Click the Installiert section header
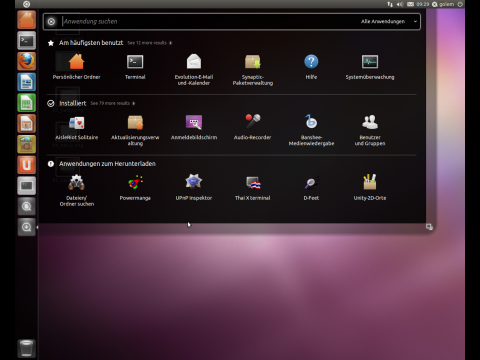The image size is (480, 360). [73, 103]
